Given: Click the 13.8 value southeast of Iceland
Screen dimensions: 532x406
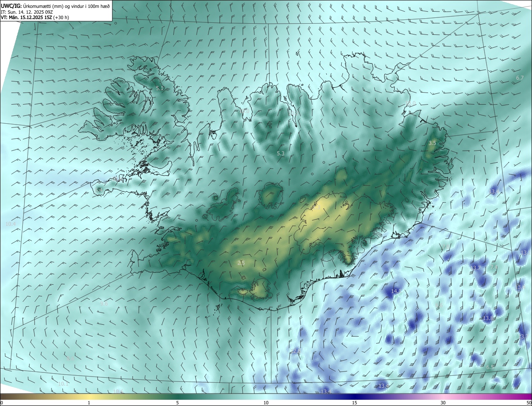Looking at the screenshot, I should pyautogui.click(x=488, y=318).
